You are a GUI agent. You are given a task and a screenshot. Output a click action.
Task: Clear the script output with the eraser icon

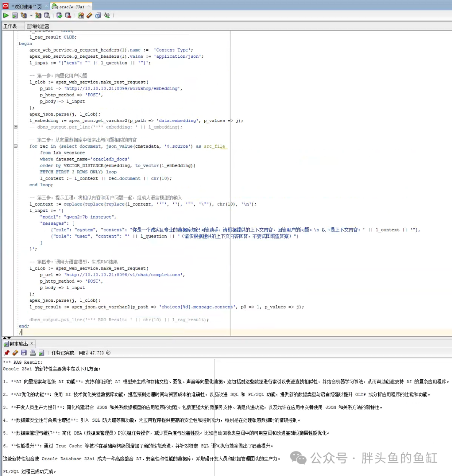click(15, 352)
